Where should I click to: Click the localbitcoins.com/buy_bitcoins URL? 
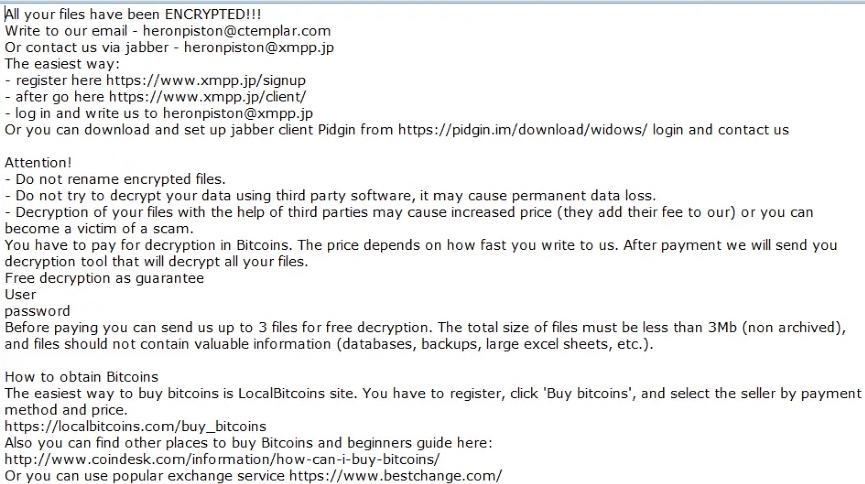point(135,427)
